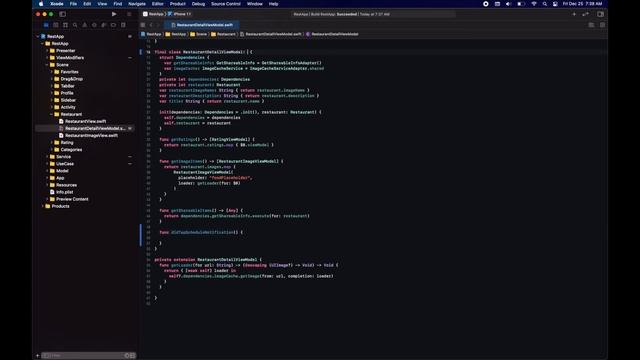The image size is (640, 360).
Task: Click the Wi-Fi status icon
Action: [534, 4]
